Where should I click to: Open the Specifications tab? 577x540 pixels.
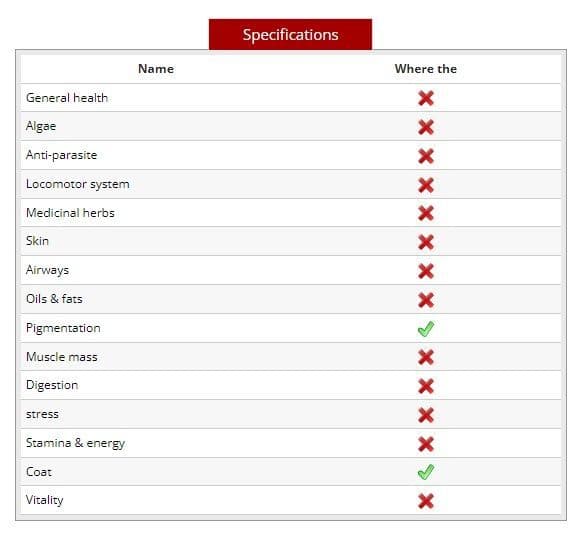(290, 34)
